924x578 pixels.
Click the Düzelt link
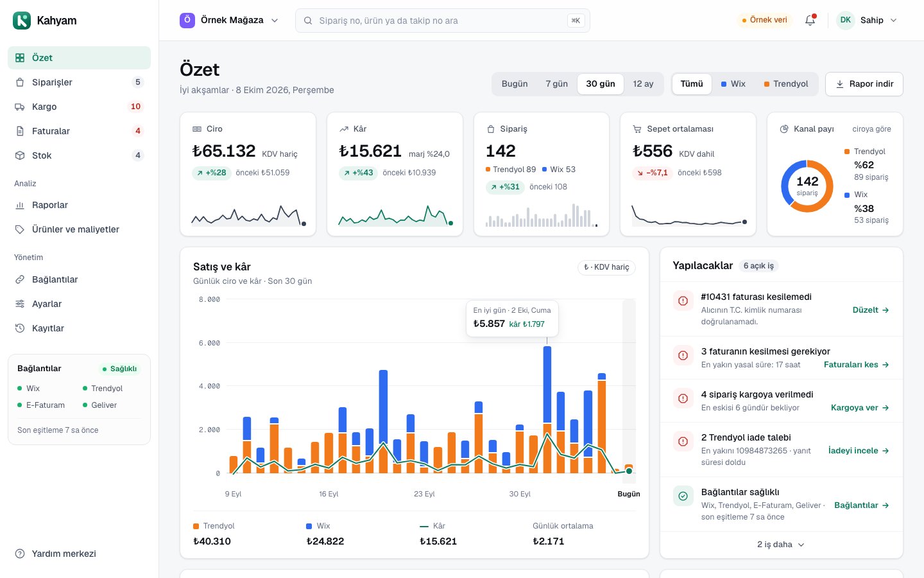[871, 310]
